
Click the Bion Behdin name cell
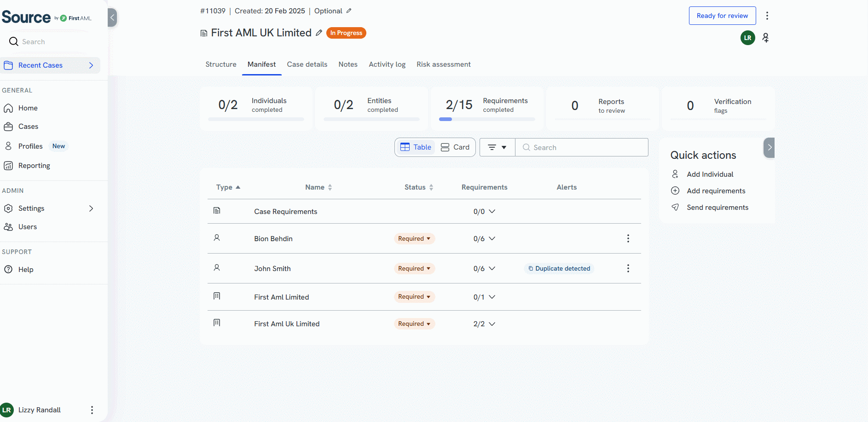273,239
